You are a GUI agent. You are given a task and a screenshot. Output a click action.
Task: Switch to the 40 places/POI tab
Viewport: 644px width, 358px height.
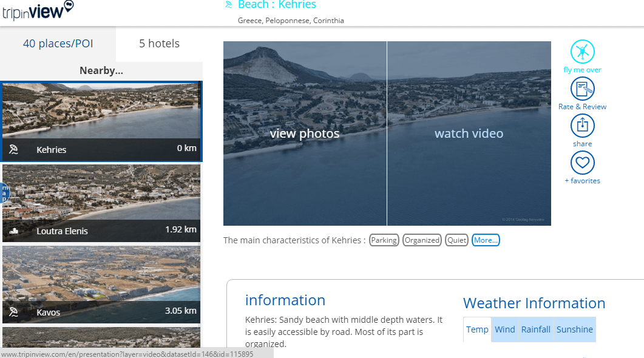(58, 44)
